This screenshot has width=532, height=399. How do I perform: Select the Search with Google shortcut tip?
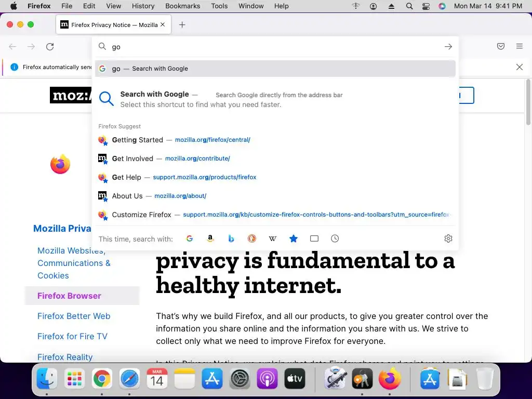click(x=275, y=99)
